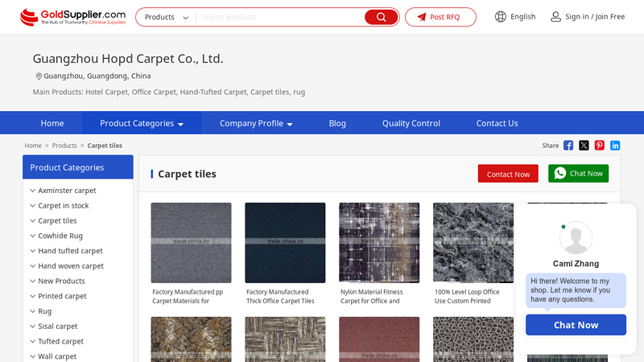Open the red textured carpet thumbnail
Image resolution: width=644 pixels, height=362 pixels.
(x=379, y=339)
